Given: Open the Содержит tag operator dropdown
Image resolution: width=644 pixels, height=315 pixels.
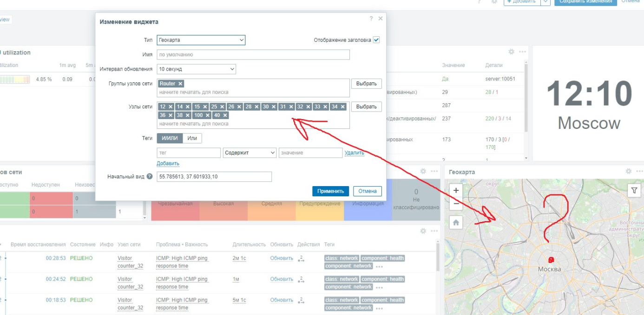Looking at the screenshot, I should [x=250, y=153].
